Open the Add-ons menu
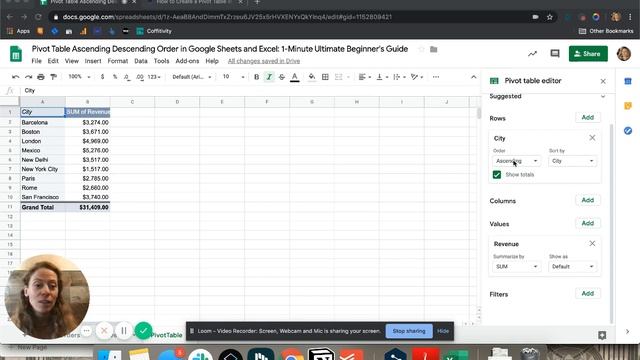The width and height of the screenshot is (640, 360). click(187, 61)
